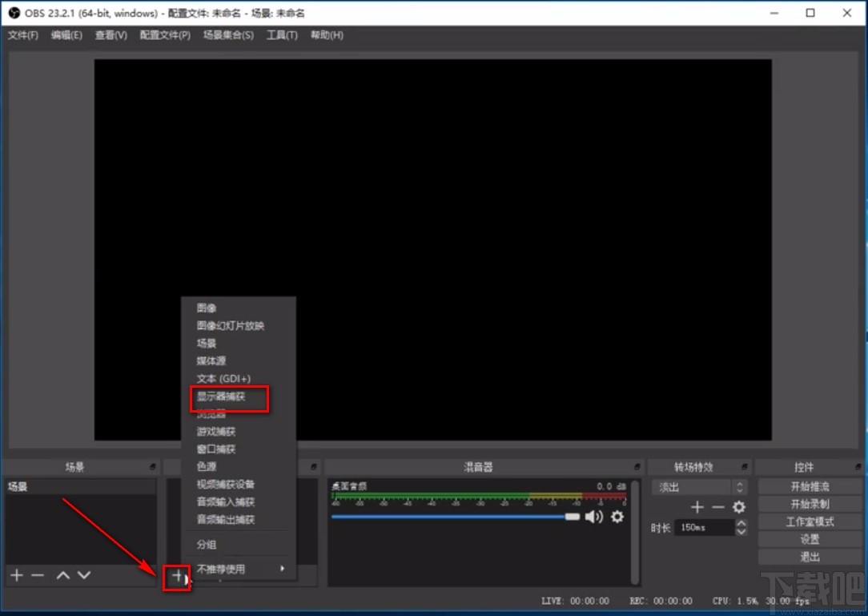Move scene down with the down arrow icon

[83, 574]
